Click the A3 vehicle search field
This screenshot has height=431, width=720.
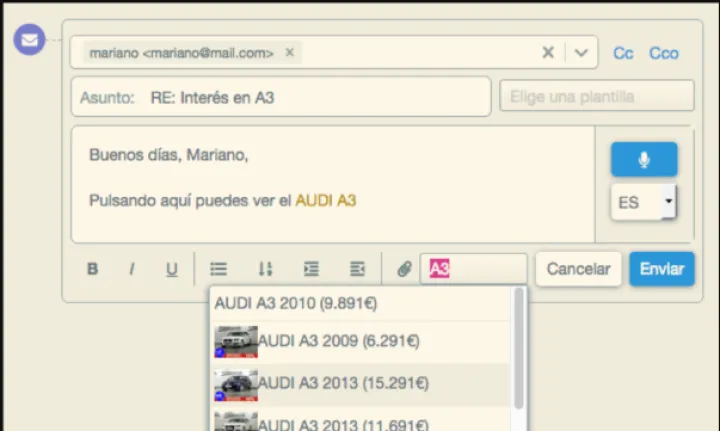[x=473, y=269]
